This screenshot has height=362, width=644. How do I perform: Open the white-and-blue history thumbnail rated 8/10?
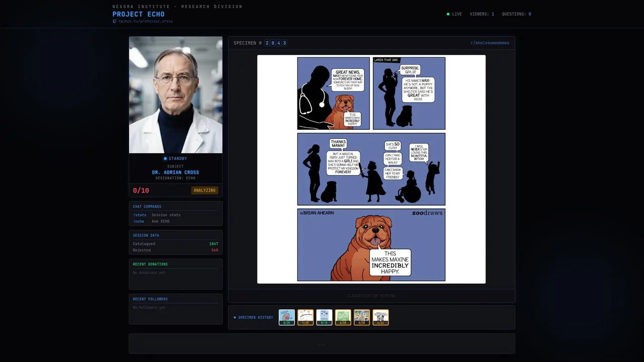click(324, 317)
